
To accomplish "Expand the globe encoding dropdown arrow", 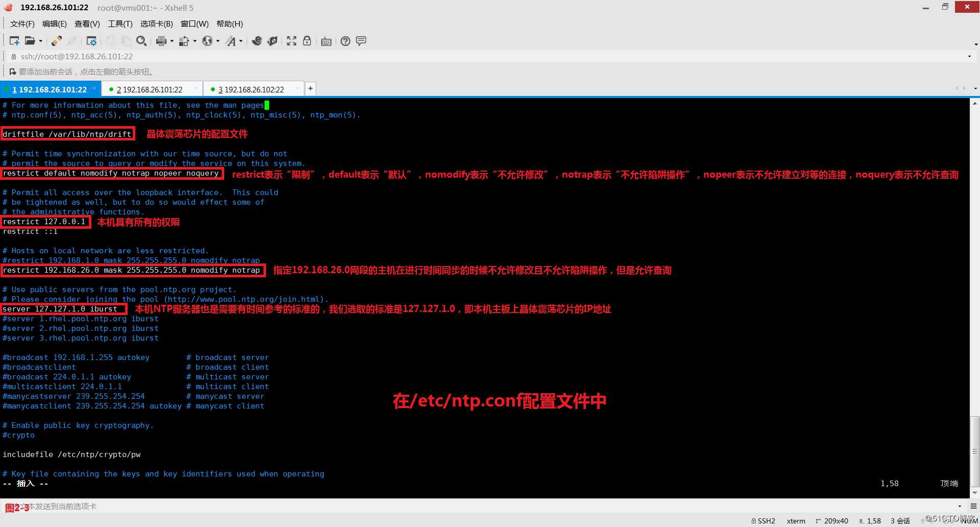I will coord(218,41).
